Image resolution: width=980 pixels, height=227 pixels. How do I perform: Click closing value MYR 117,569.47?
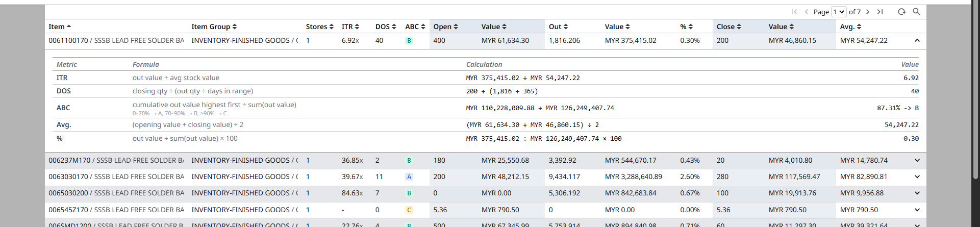pos(794,176)
